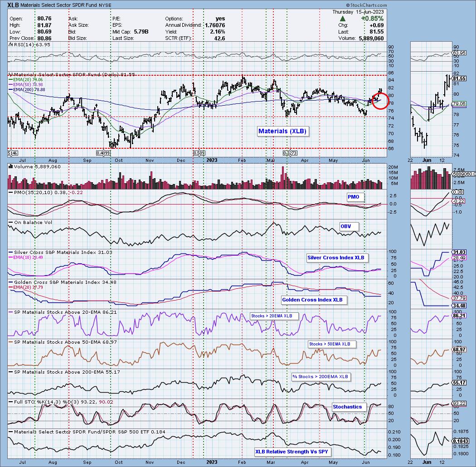Image resolution: width=476 pixels, height=467 pixels.
Task: Click the header 'Volume:' value under Last
Action: point(371,38)
